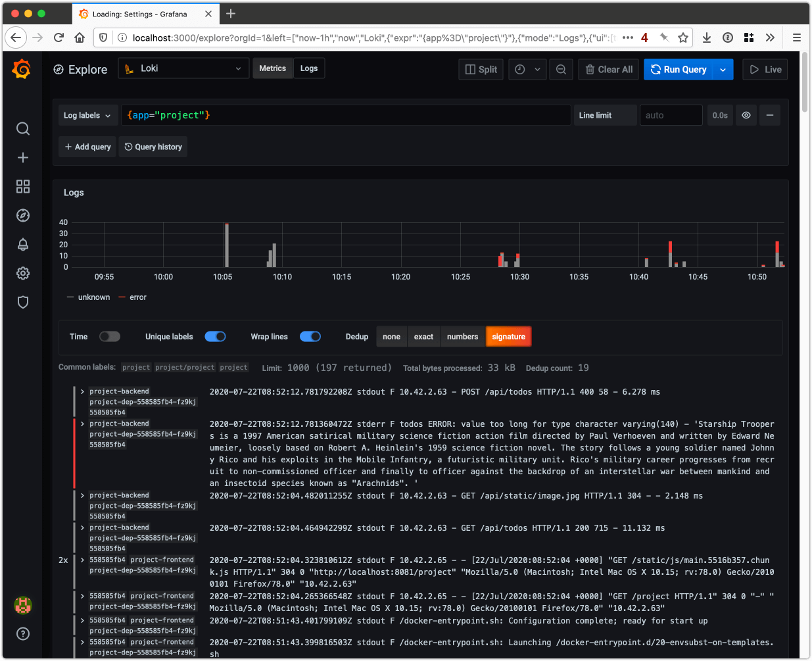Image resolution: width=812 pixels, height=661 pixels.
Task: Toggle the Time switch
Action: [110, 337]
